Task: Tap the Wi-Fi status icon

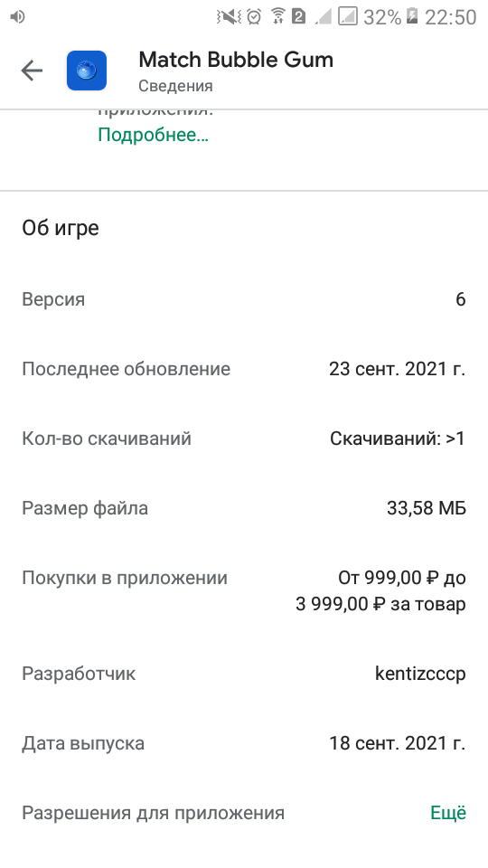Action: [277, 16]
